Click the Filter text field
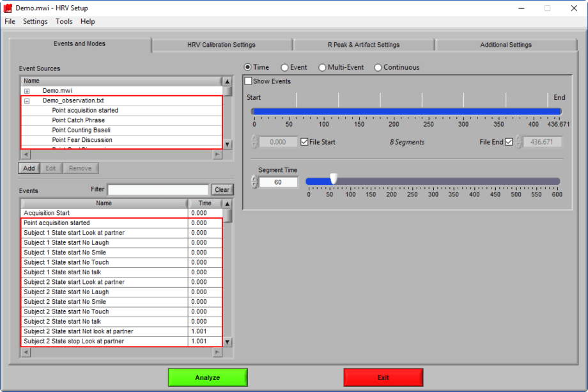This screenshot has height=392, width=588. click(158, 190)
